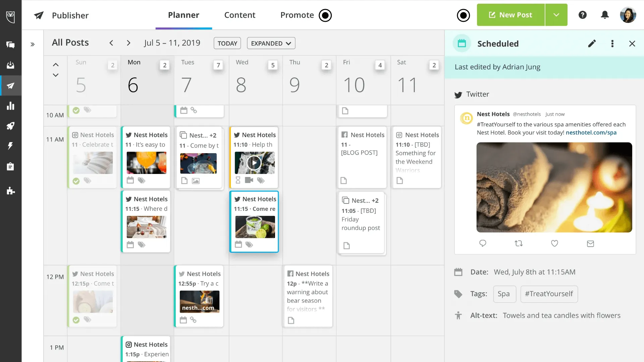
Task: Open the nesthotel.com/spa link
Action: click(591, 133)
